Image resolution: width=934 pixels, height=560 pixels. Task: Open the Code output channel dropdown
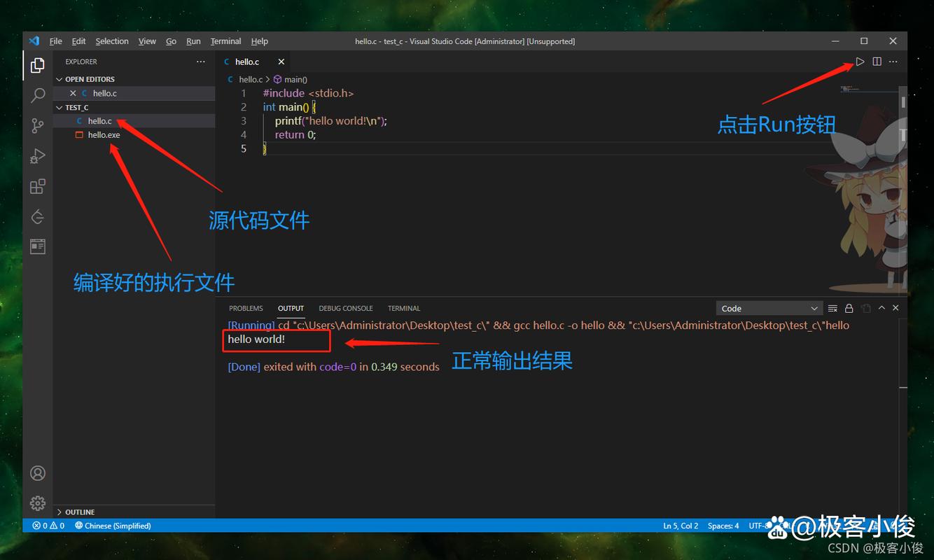point(769,308)
